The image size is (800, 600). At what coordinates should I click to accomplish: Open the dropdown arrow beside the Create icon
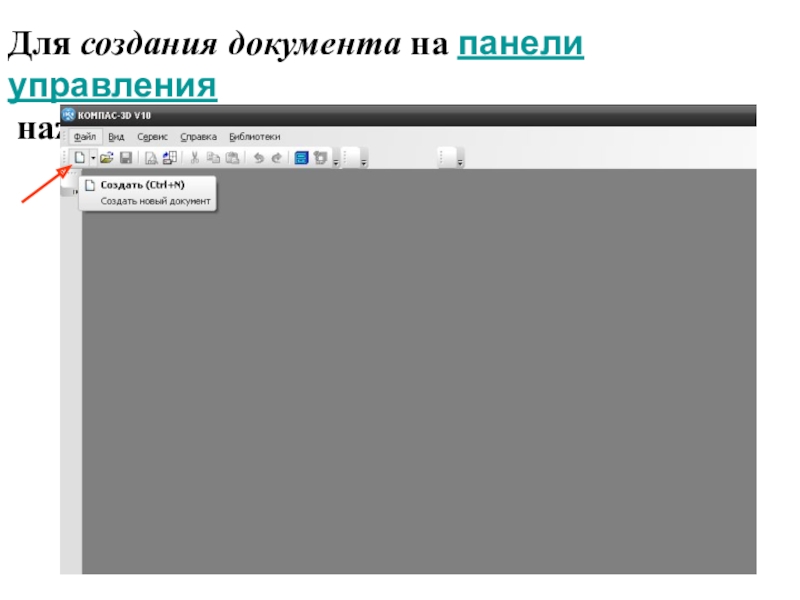pos(93,158)
